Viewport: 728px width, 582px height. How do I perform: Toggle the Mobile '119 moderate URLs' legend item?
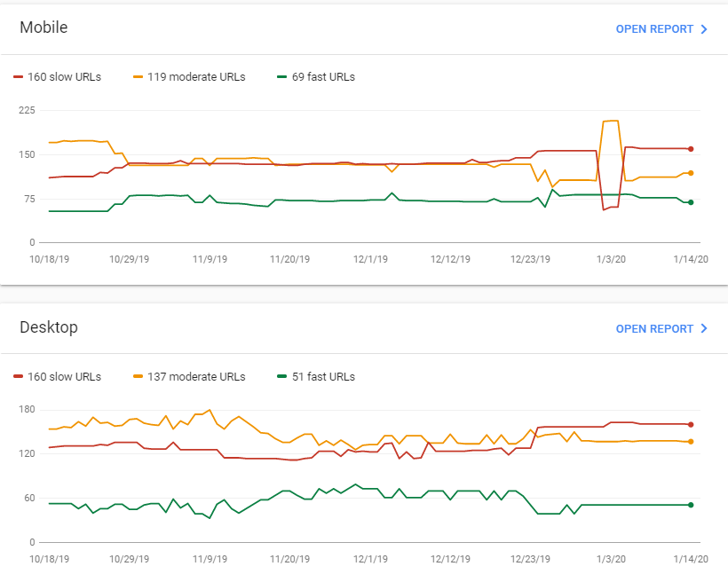tap(189, 77)
